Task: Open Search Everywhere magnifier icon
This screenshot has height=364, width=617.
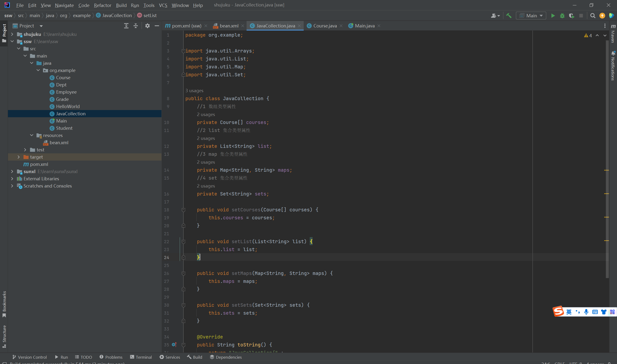Action: tap(592, 16)
